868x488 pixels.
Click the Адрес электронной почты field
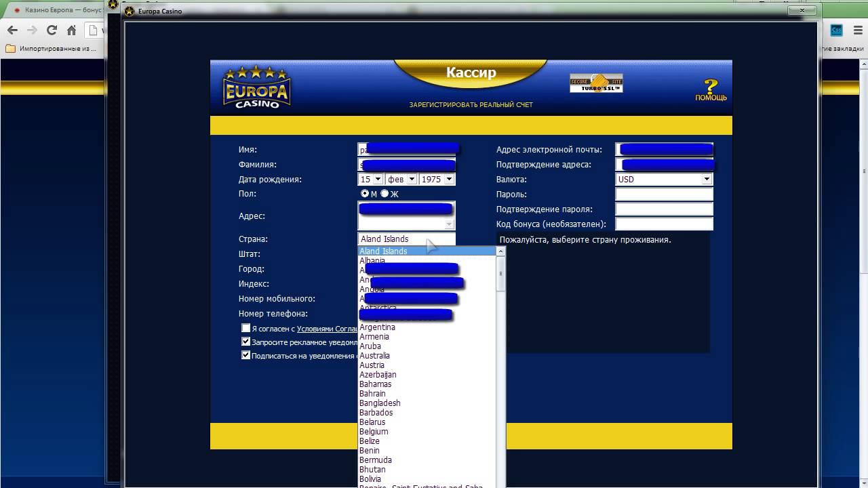point(664,150)
